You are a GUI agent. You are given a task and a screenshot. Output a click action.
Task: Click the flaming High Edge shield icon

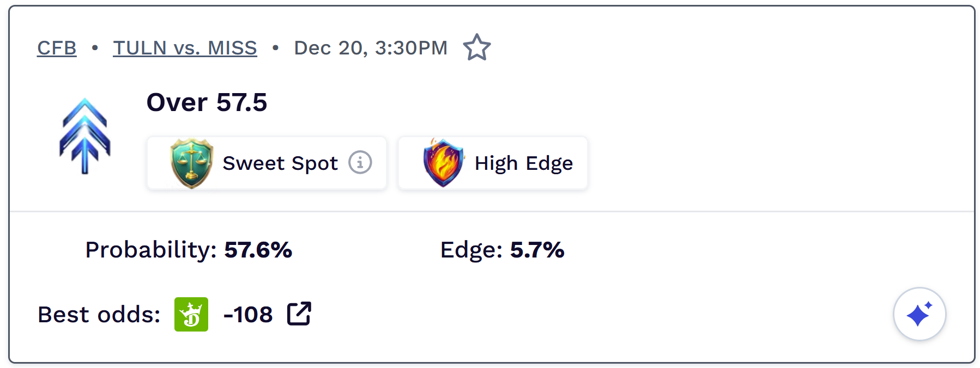[x=443, y=163]
